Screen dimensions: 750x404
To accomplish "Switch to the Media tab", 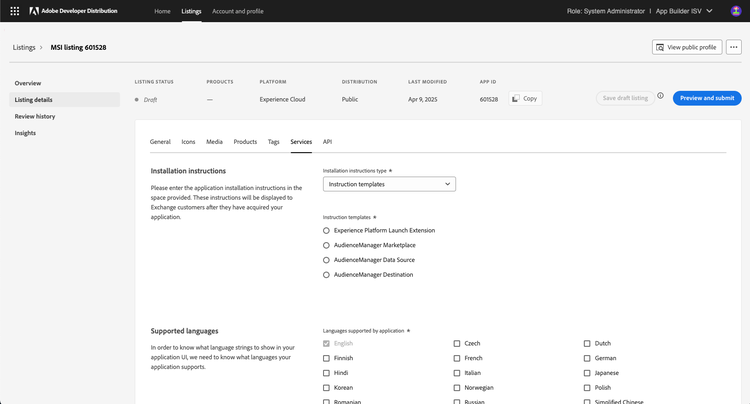I will pyautogui.click(x=214, y=142).
